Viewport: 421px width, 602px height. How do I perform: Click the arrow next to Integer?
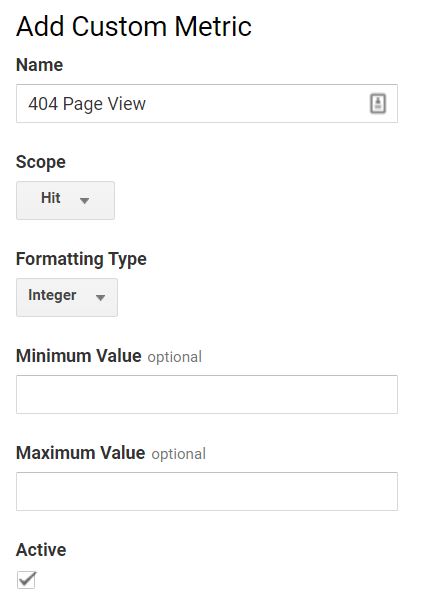(101, 298)
